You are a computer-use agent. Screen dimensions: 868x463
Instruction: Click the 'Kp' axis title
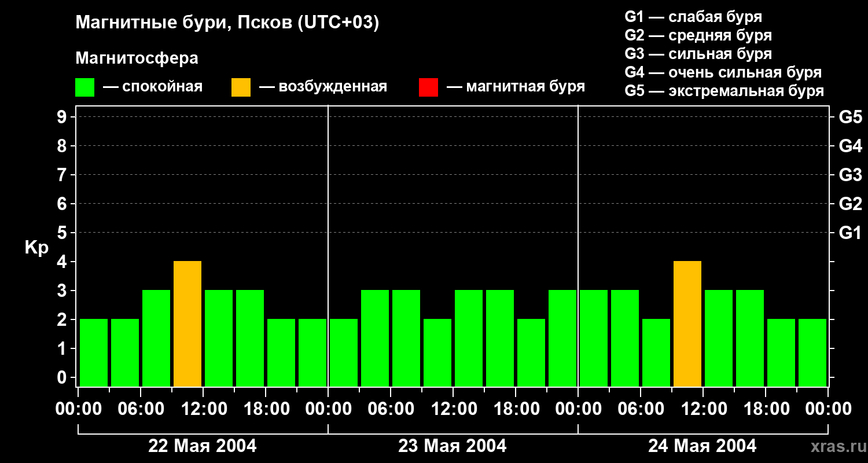36,248
